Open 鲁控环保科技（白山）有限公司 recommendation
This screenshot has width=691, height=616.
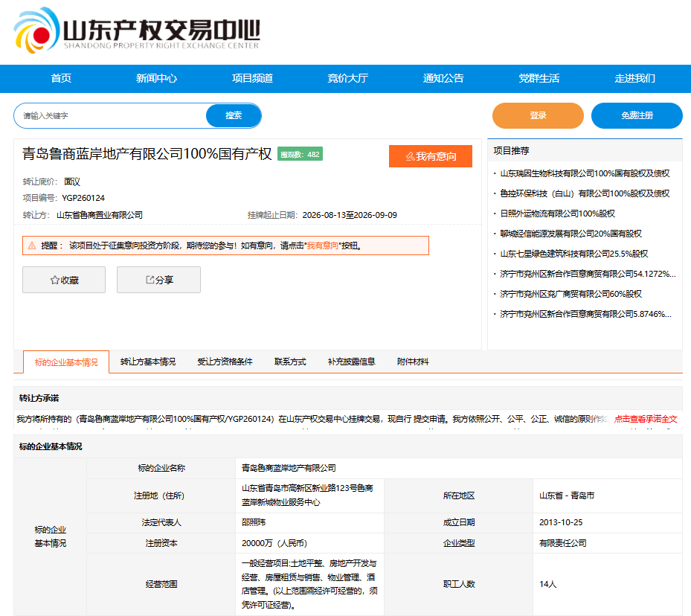[x=585, y=194]
